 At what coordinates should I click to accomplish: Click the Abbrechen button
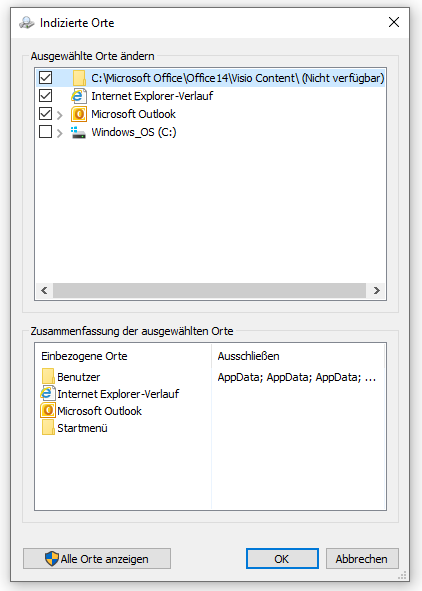click(362, 559)
